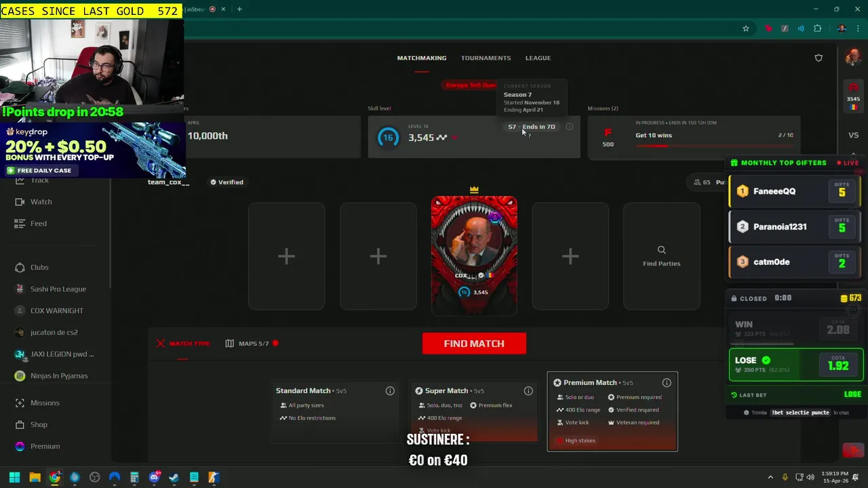Screen dimensions: 868x488
Task: Show info for Super Match
Action: [528, 391]
